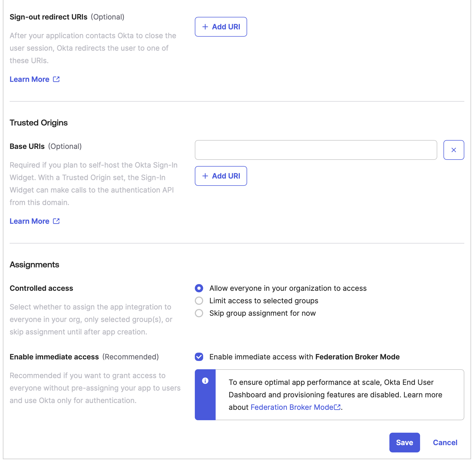
Task: Click Add URI under Sign-out redirect URIs
Action: pos(221,27)
